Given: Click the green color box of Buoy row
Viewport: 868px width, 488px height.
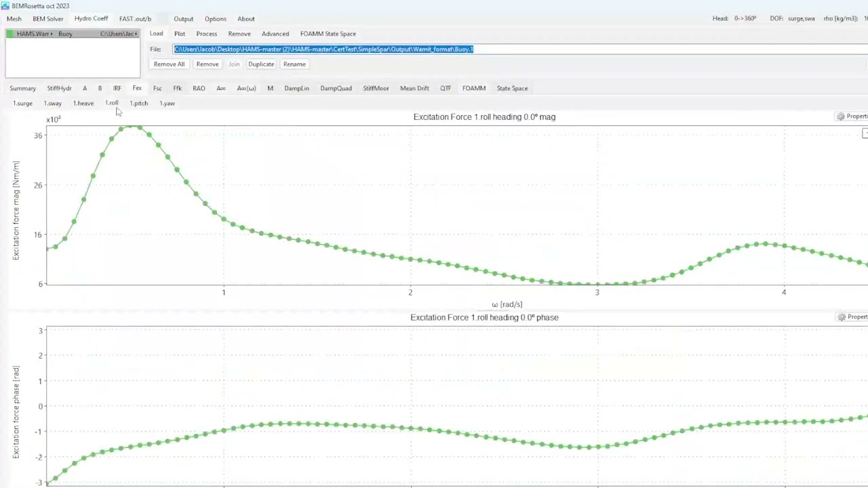Looking at the screenshot, I should click(10, 34).
